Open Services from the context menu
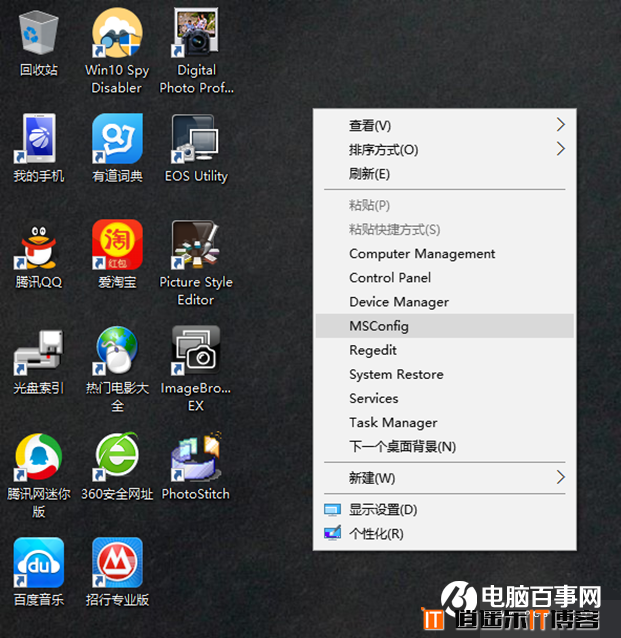 444,398
